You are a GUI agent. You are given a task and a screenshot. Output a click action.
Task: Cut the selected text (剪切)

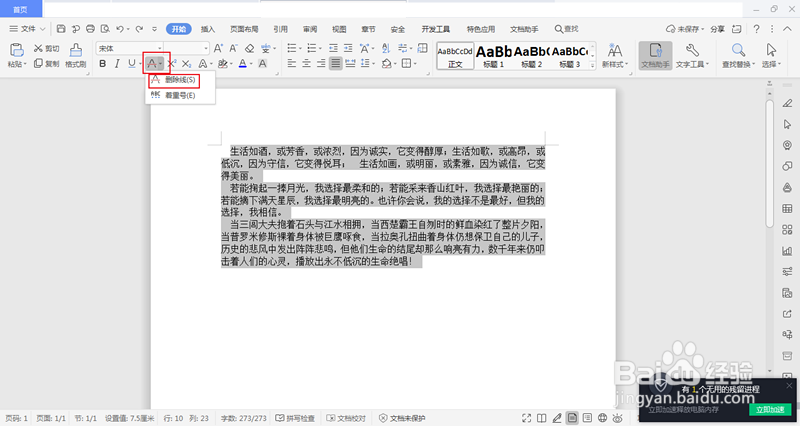pos(46,48)
